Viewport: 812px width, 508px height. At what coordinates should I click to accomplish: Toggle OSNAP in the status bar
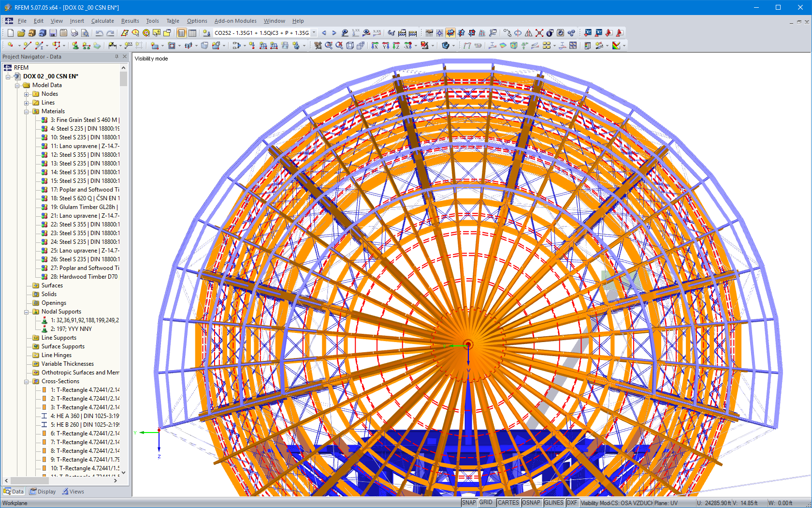[531, 502]
